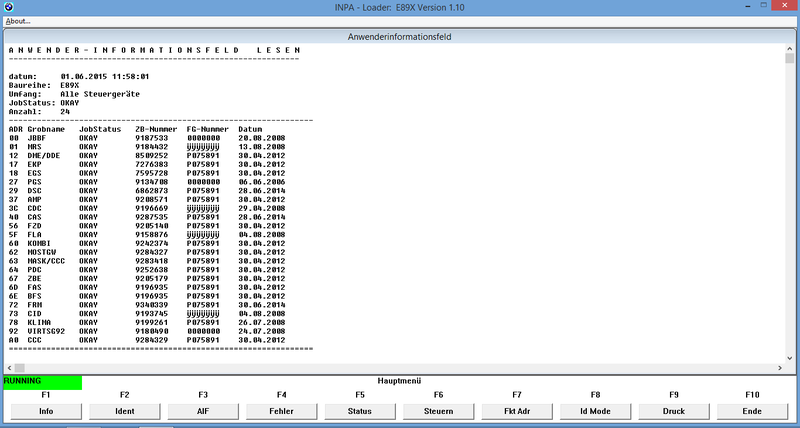The image size is (800, 428).
Task: Click the ZB-Nummer column header
Action: coord(156,130)
